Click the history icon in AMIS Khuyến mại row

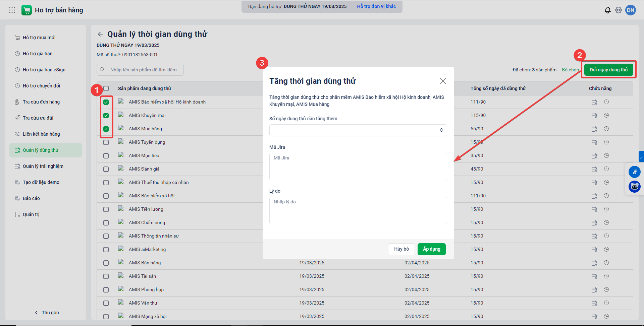coord(606,115)
